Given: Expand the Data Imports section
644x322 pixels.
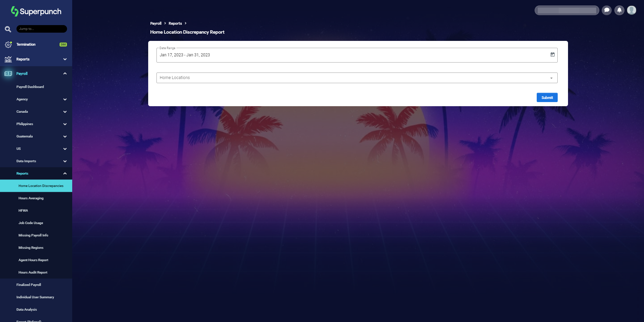Looking at the screenshot, I should point(65,161).
